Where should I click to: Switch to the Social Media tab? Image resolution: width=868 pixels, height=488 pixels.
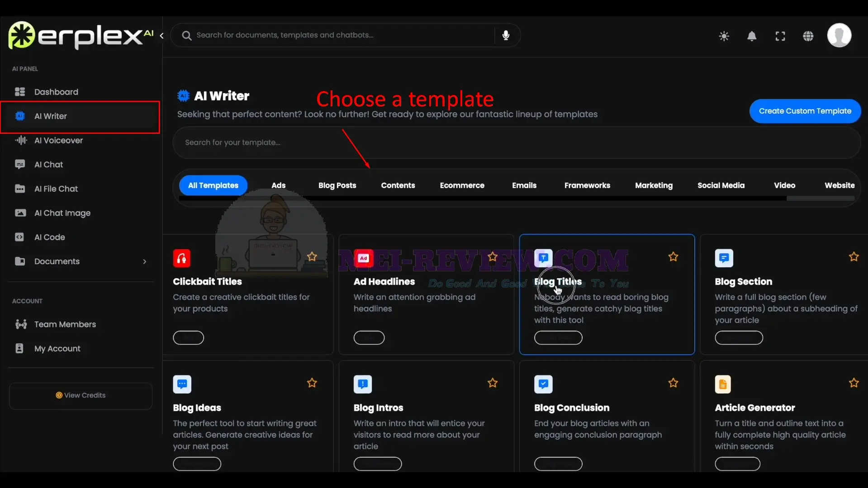[721, 185]
